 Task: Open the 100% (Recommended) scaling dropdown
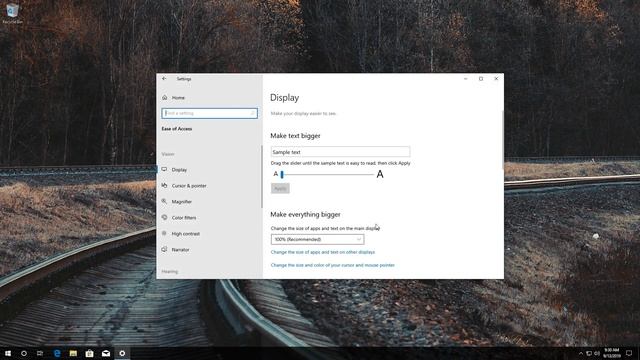[x=317, y=239]
